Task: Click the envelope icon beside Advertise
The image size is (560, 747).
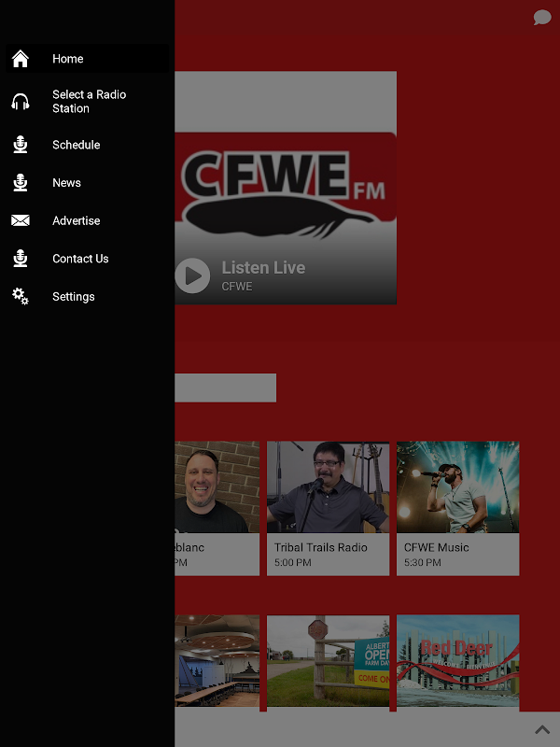Action: coord(20,220)
